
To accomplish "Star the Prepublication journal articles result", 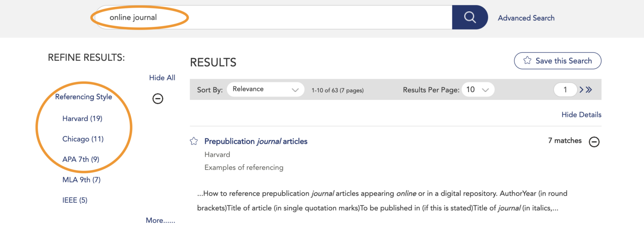I will point(194,141).
